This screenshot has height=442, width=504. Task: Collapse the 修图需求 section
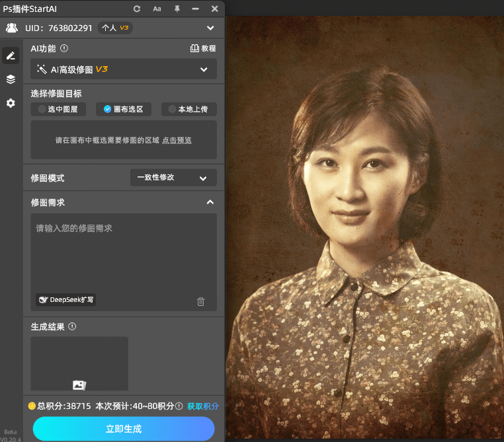(x=210, y=202)
